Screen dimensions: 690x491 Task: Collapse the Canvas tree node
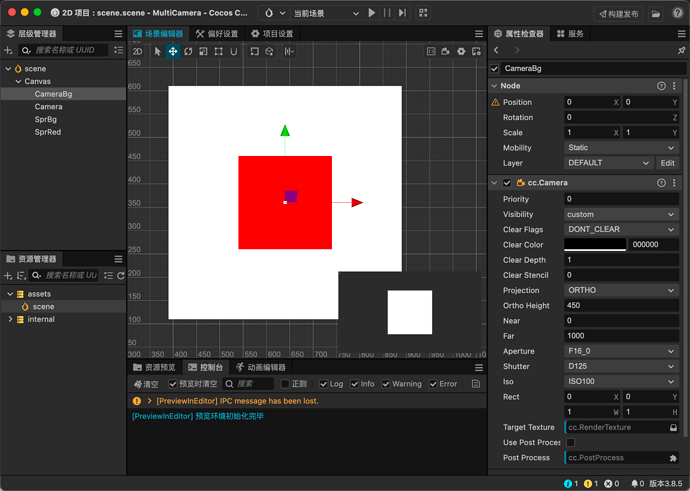(18, 81)
